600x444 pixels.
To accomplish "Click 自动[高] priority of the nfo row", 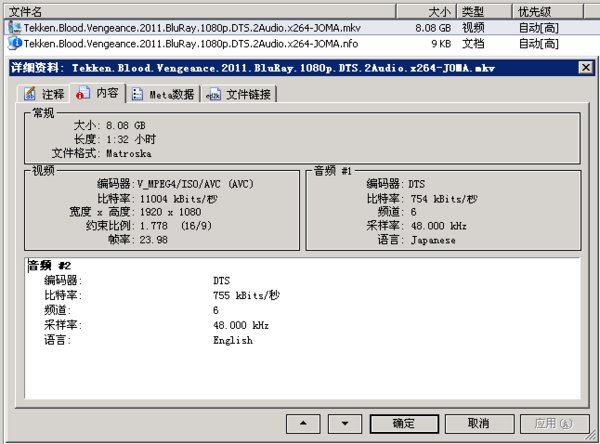I will pos(539,44).
